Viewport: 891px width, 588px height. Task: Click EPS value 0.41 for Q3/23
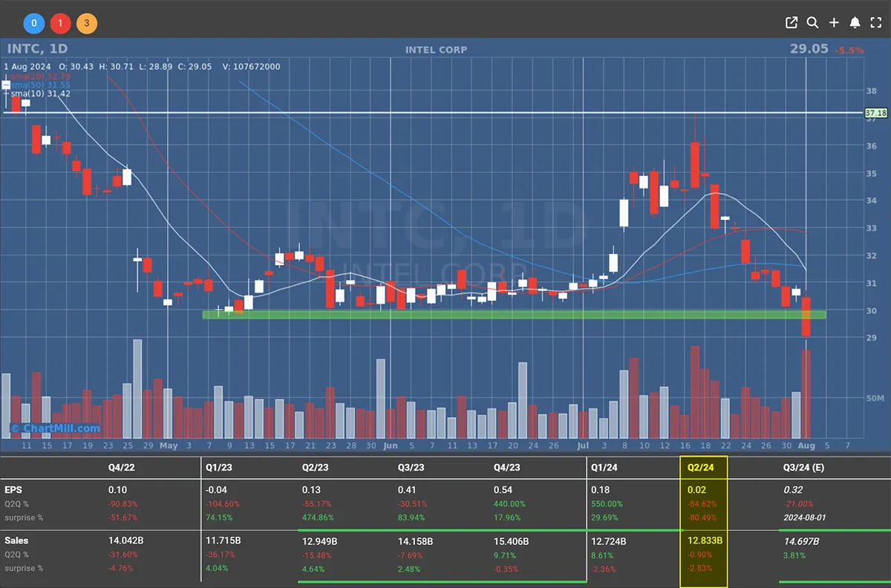(x=407, y=491)
